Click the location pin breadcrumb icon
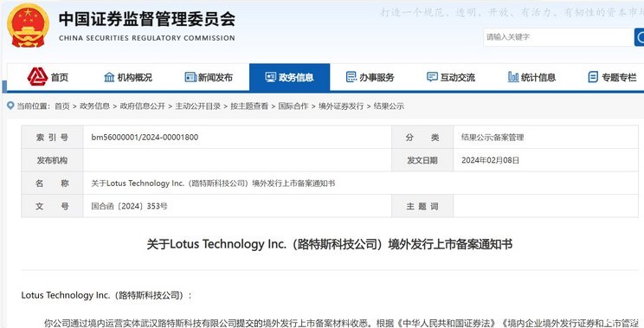This screenshot has height=328, width=644. pyautogui.click(x=10, y=106)
